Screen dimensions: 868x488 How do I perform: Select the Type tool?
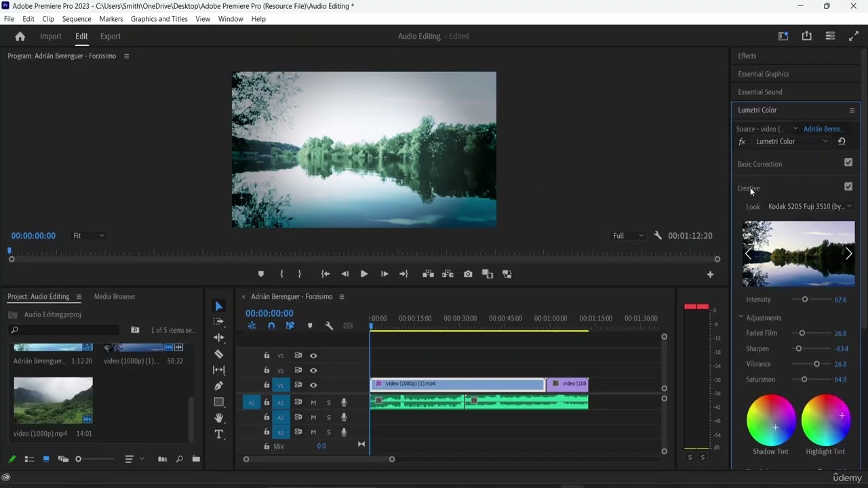point(218,434)
